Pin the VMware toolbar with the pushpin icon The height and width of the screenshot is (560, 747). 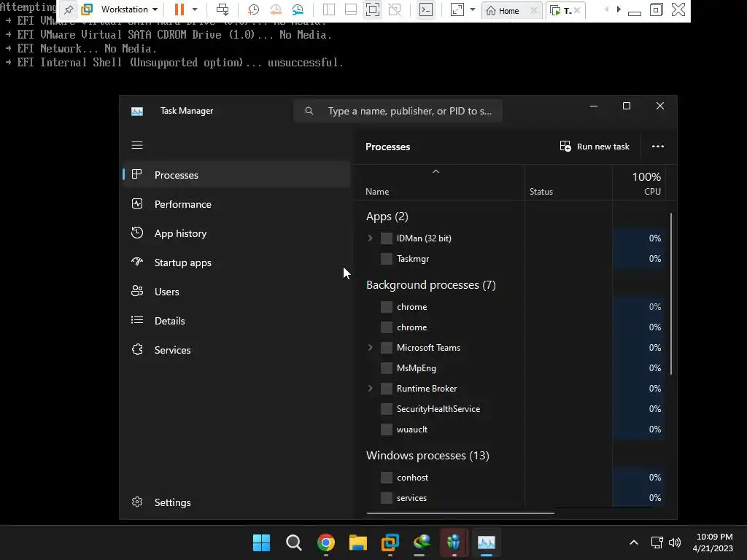69,9
